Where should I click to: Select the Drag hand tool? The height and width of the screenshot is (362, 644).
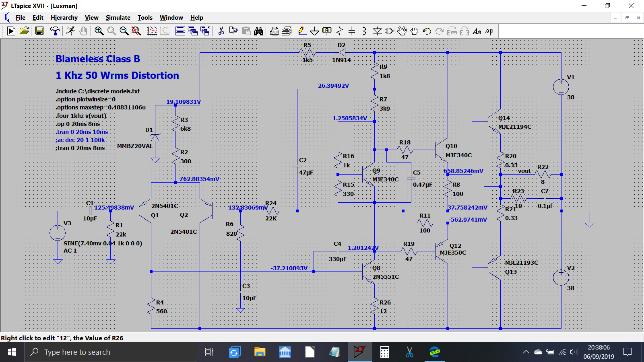pyautogui.click(x=415, y=31)
